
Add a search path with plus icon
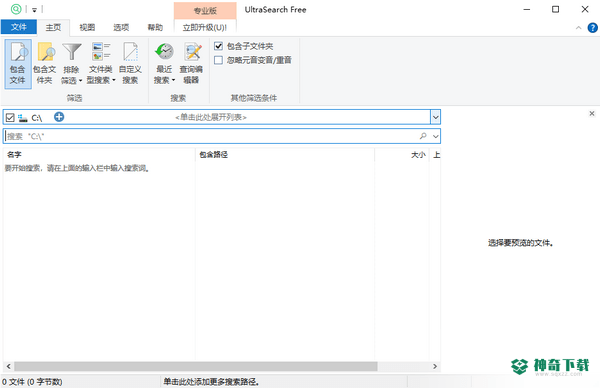point(59,117)
